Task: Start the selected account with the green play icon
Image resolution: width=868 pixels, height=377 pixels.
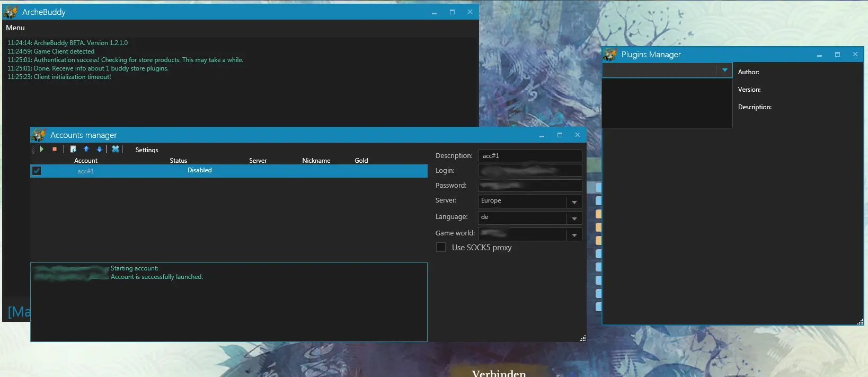Action: point(41,150)
